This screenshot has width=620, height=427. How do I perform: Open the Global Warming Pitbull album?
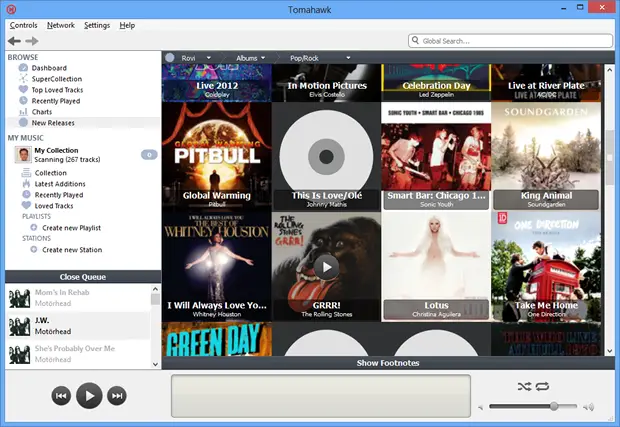217,156
